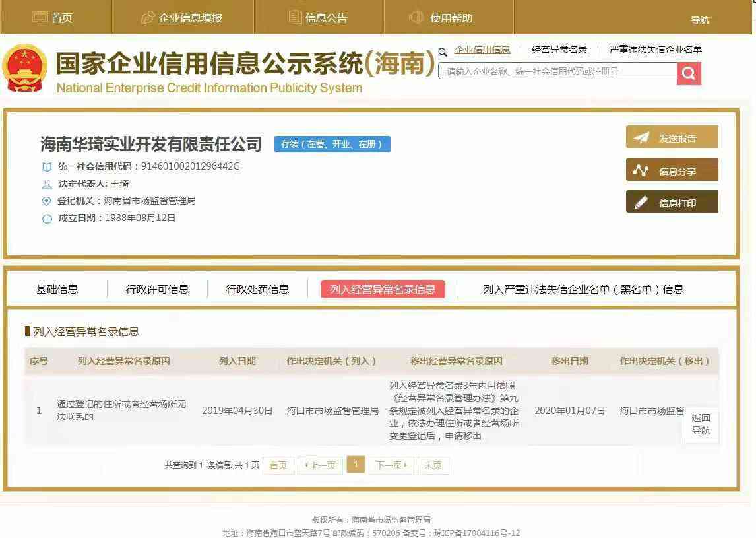
Task: Open the 导航 menu in top bar
Action: pyautogui.click(x=699, y=20)
